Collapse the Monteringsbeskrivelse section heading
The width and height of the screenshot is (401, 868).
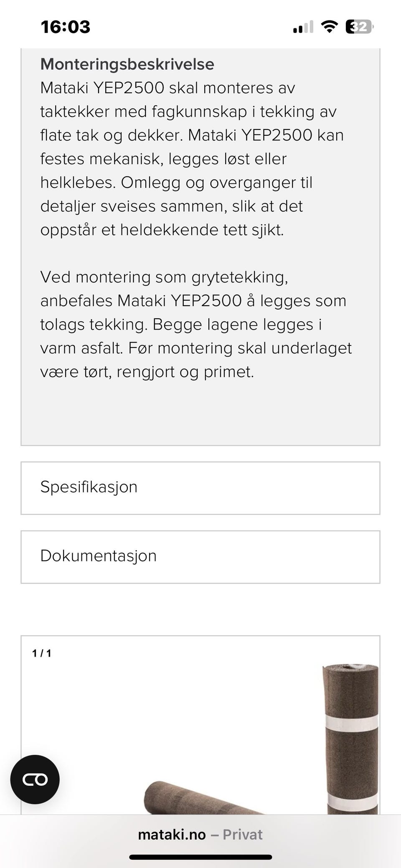click(x=127, y=64)
